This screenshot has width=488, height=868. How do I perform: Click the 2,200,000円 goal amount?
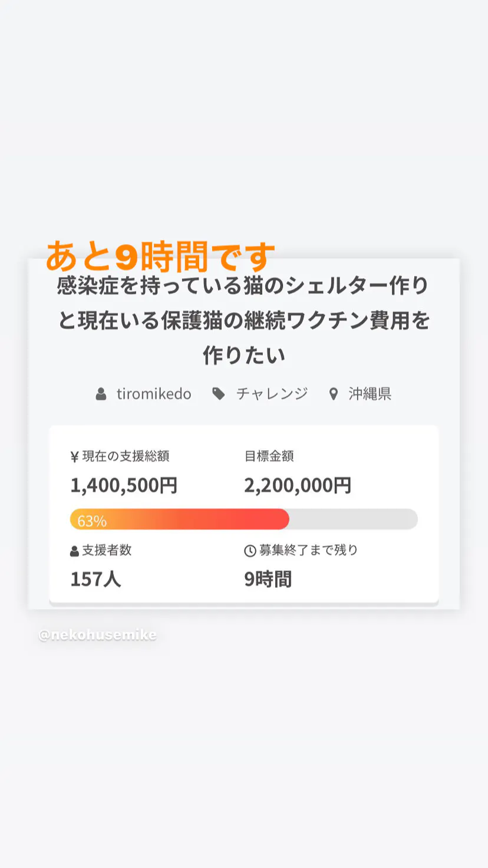[298, 485]
